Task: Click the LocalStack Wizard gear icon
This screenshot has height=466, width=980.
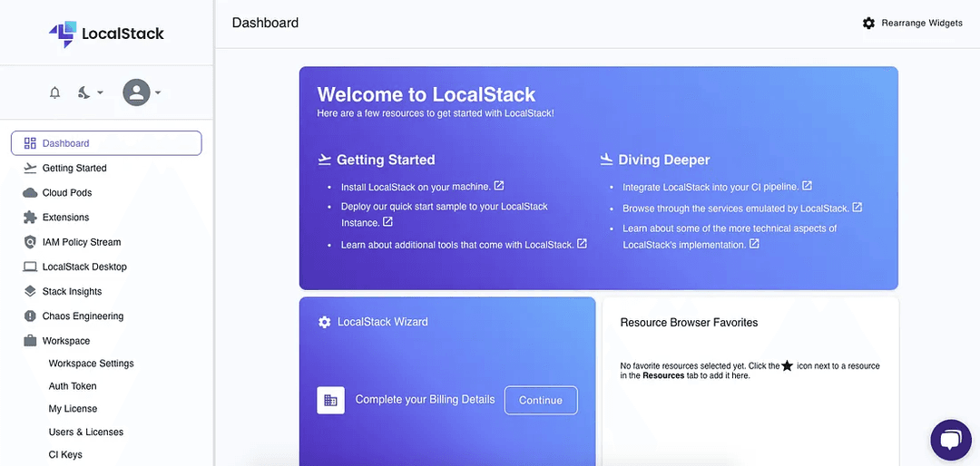Action: coord(324,323)
